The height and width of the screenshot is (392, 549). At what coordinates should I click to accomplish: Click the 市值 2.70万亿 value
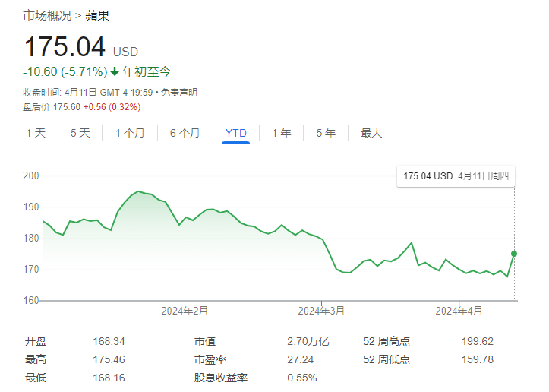pos(308,341)
